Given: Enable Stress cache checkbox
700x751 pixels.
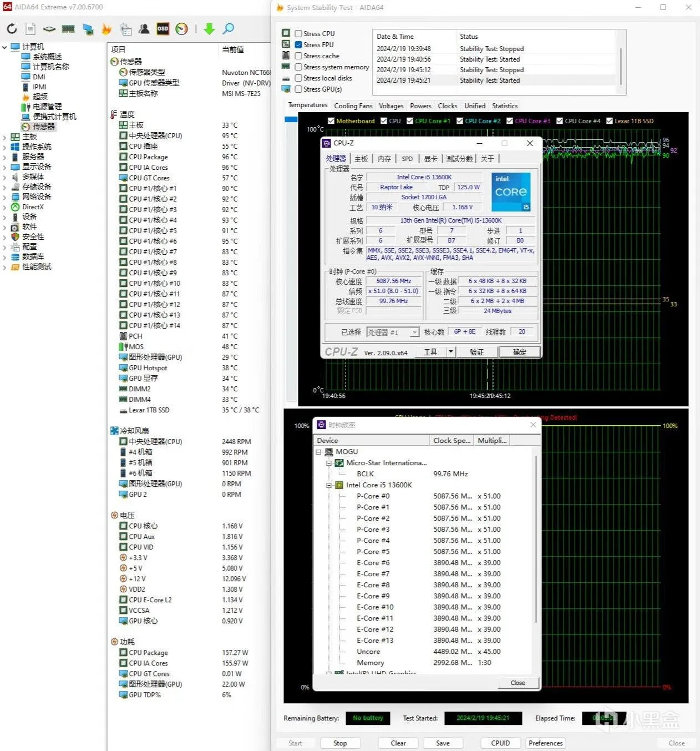Looking at the screenshot, I should tap(298, 56).
